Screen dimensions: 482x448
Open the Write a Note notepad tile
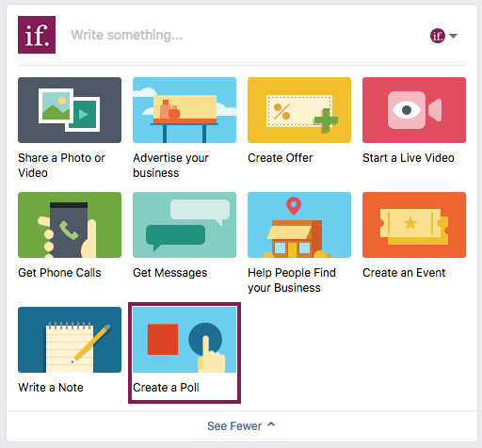click(70, 340)
